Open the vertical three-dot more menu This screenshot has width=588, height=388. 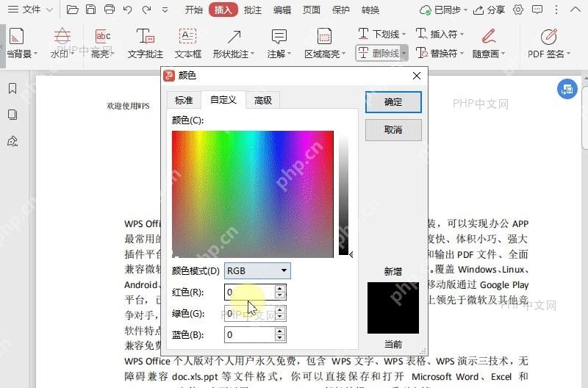556,10
